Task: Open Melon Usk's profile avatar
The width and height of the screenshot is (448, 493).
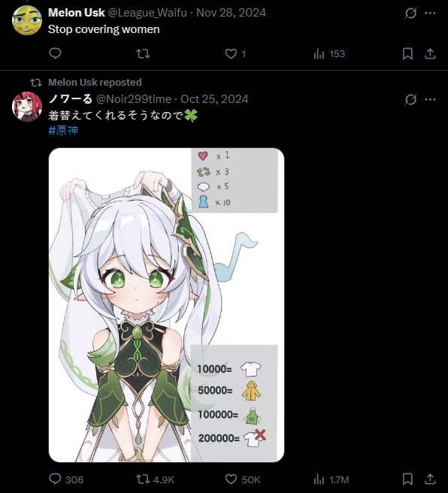Action: [27, 20]
